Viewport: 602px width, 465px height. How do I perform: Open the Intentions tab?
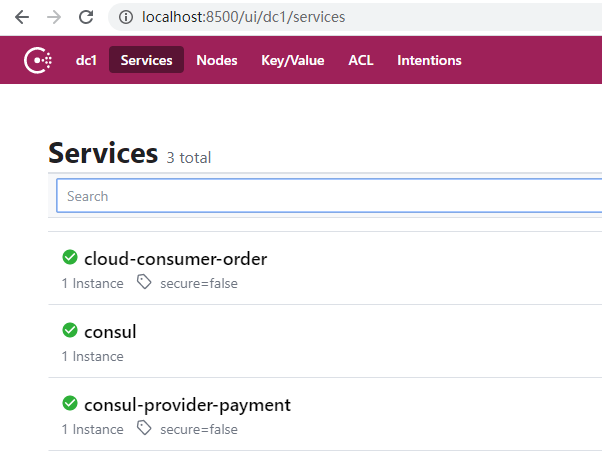click(x=429, y=60)
